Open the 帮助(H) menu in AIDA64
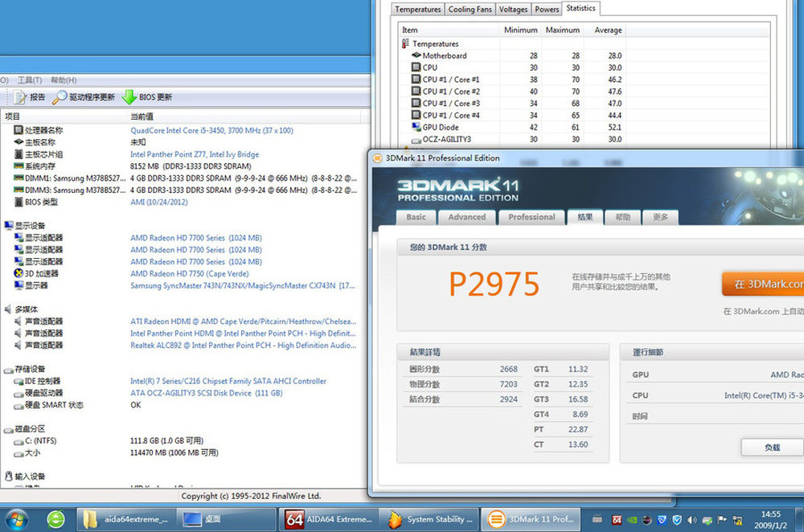Image resolution: width=804 pixels, height=532 pixels. pos(64,80)
